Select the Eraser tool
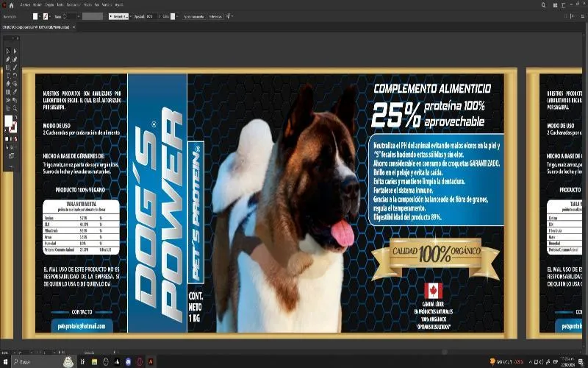588x368 pixels. click(8, 84)
